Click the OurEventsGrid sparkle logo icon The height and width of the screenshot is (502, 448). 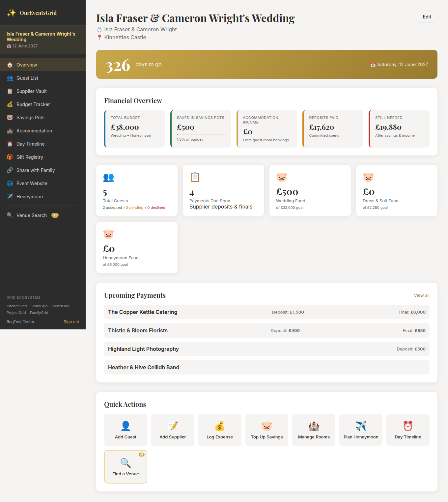tap(12, 13)
